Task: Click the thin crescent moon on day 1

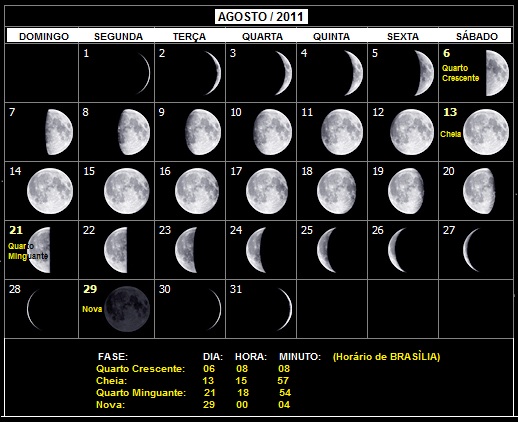Action: 144,73
